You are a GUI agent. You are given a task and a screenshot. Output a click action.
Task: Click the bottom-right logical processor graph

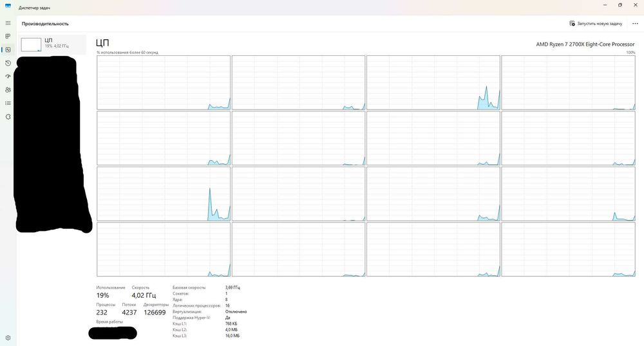(x=568, y=250)
